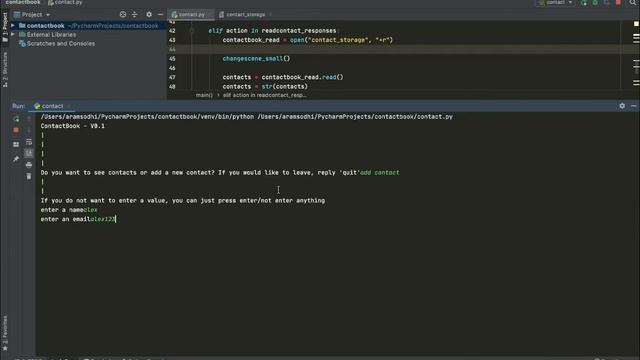Toggle scroll to end in Run console
Viewport: 640px width, 360px height.
[x=29, y=153]
